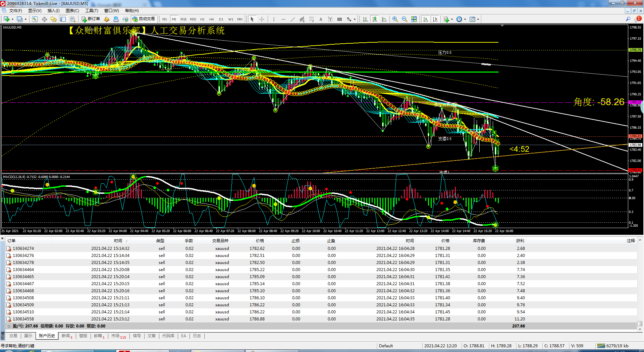The height and width of the screenshot is (352, 644).
Task: Switch to the H1 timeframe
Action: (202, 19)
